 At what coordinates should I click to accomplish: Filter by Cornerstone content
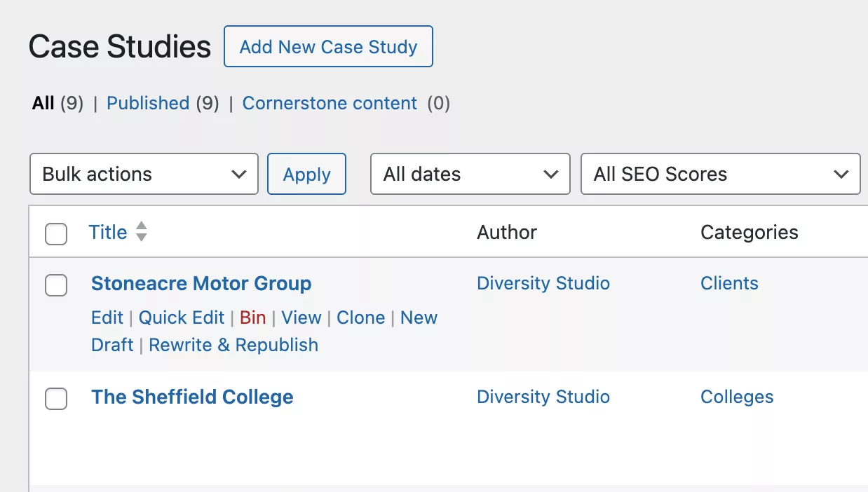(330, 103)
